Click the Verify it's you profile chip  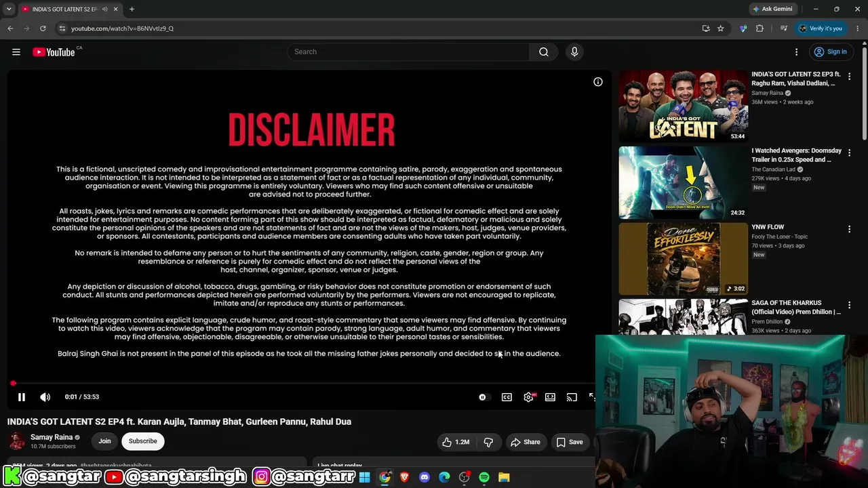coord(821,28)
